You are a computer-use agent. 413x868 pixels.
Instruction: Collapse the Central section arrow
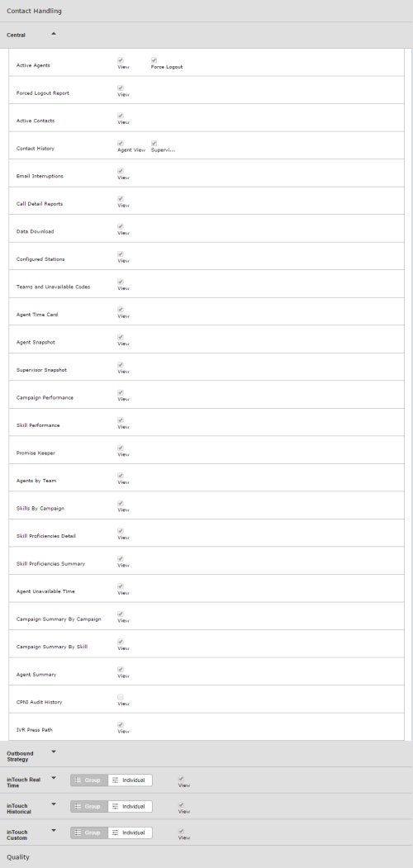[x=54, y=34]
